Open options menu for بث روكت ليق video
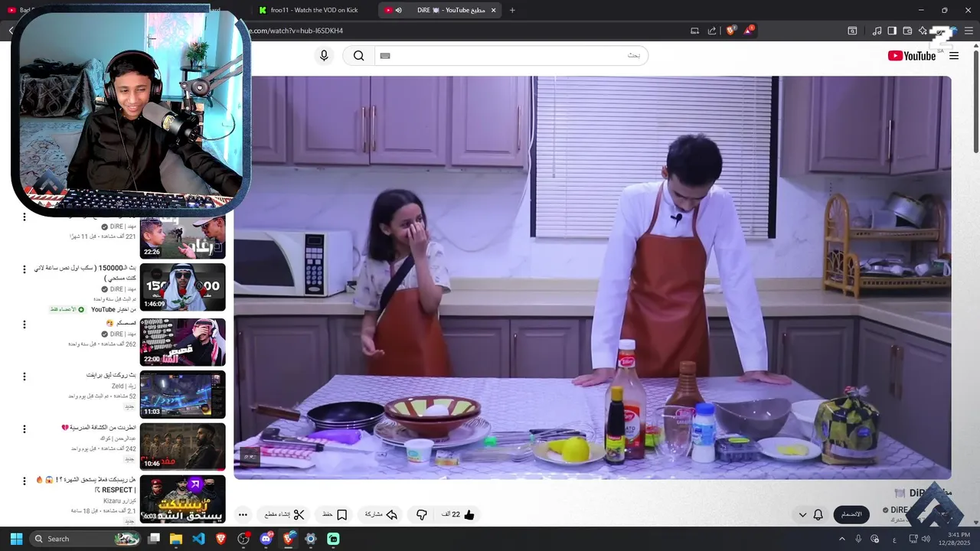Screen dimensions: 980x551 tap(24, 377)
